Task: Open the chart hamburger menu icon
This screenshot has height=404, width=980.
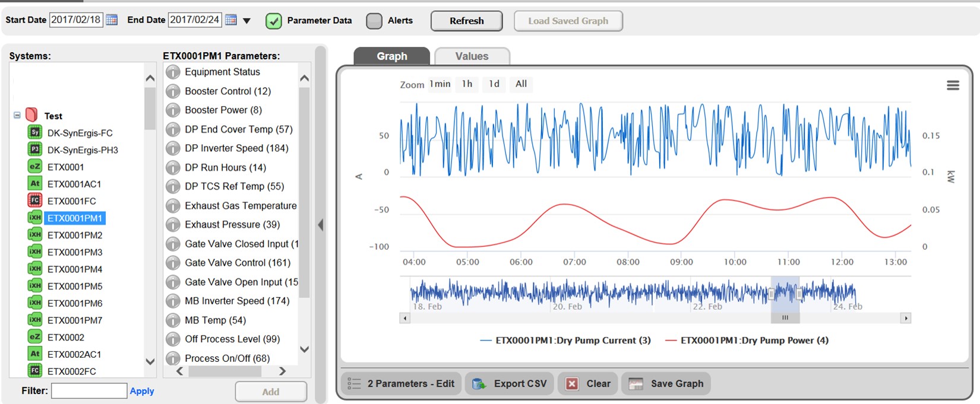Action: click(x=953, y=85)
